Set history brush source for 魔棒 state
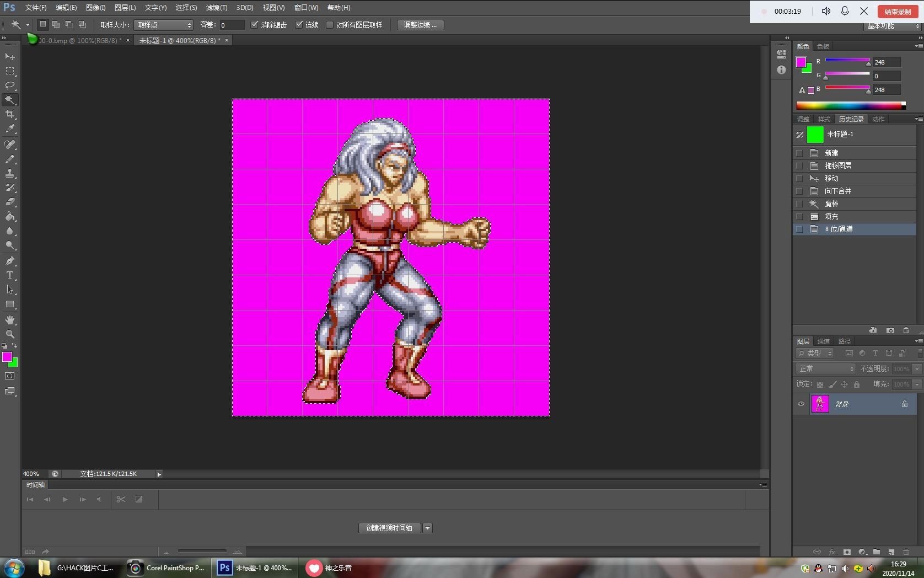Screen dimensions: 924x578 pos(799,204)
